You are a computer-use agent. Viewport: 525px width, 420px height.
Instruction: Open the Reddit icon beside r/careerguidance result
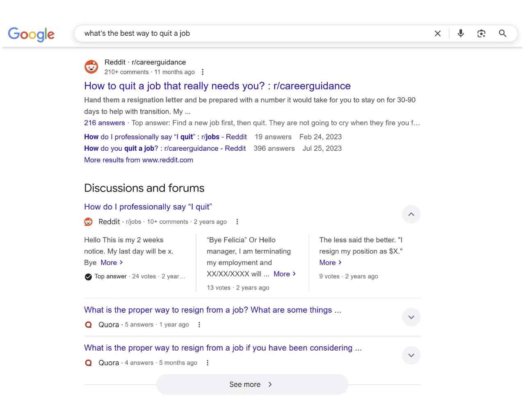(x=91, y=66)
